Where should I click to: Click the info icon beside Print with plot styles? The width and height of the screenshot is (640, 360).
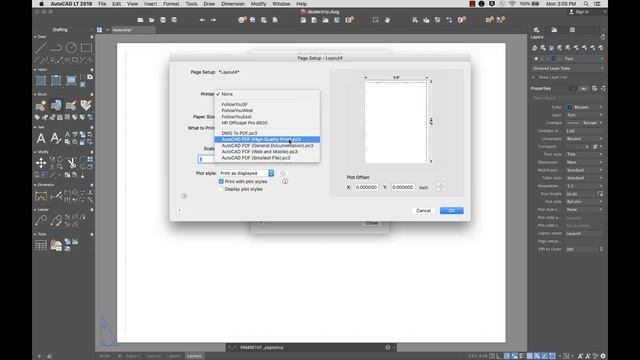click(285, 181)
